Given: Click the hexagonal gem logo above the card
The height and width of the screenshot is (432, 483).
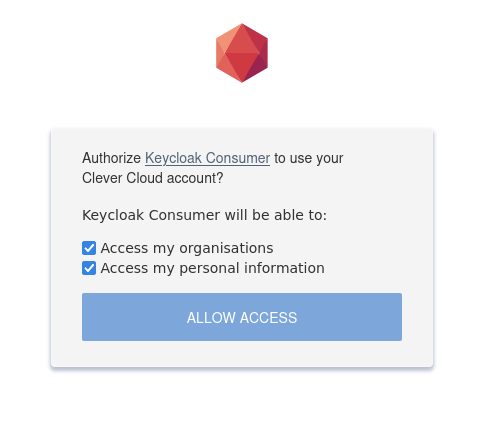Looking at the screenshot, I should click(242, 53).
